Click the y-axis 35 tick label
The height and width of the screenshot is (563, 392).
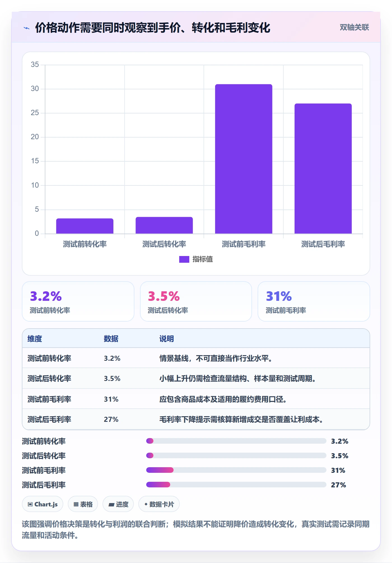(35, 64)
